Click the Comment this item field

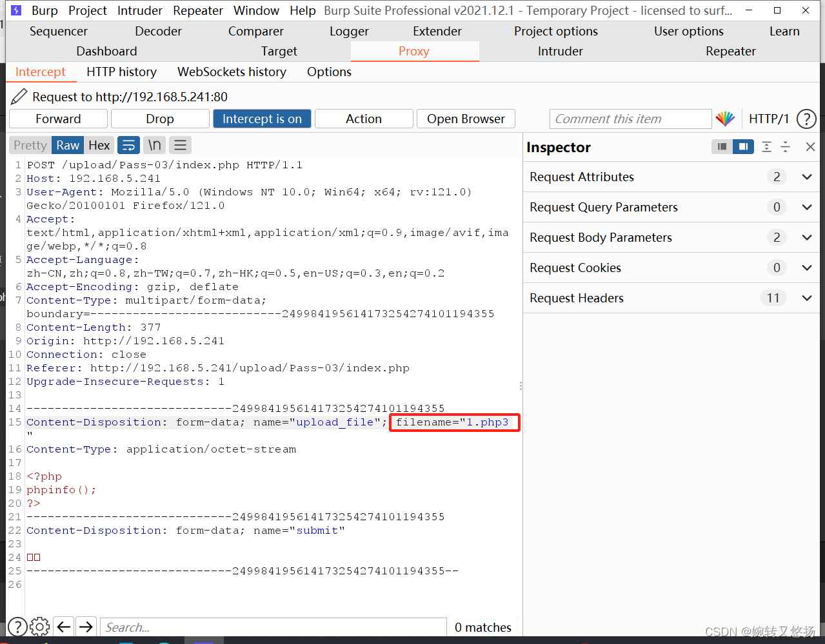pyautogui.click(x=630, y=119)
